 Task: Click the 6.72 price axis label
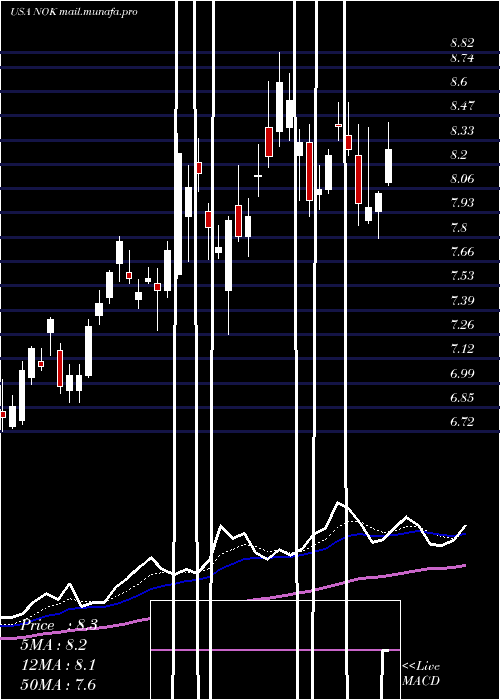point(462,421)
